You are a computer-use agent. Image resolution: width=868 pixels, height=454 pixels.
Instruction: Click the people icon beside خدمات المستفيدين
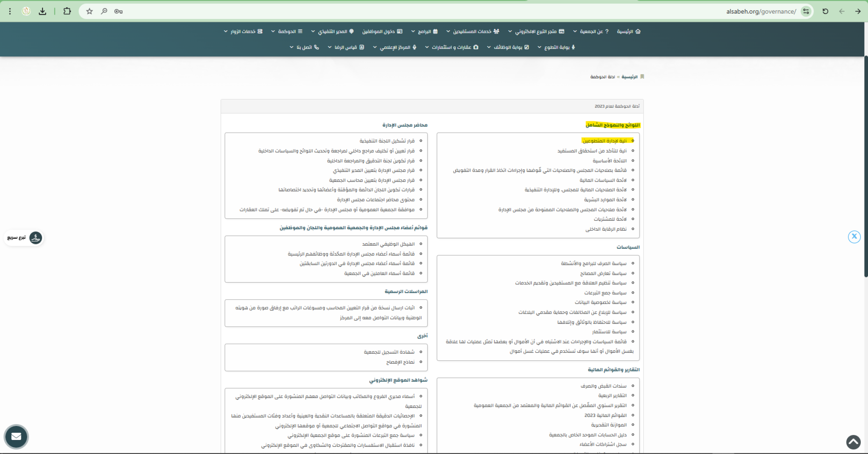click(x=496, y=31)
